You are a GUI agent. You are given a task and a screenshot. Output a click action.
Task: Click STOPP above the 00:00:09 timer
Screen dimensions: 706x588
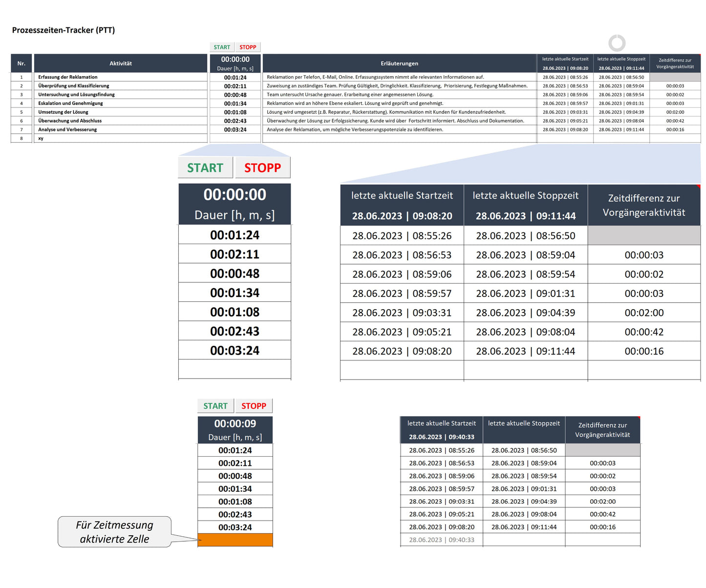pyautogui.click(x=254, y=406)
